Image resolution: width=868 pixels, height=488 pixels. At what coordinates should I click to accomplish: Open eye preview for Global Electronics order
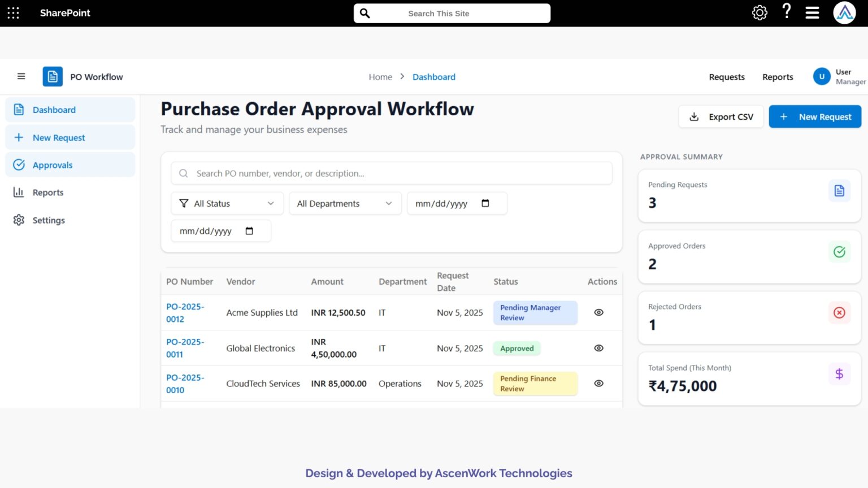pos(598,348)
